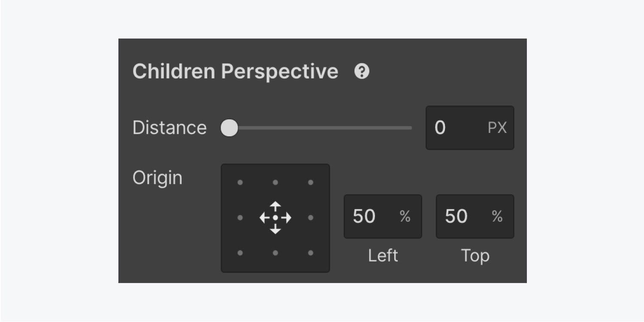Click the Children Perspective help icon

[362, 72]
